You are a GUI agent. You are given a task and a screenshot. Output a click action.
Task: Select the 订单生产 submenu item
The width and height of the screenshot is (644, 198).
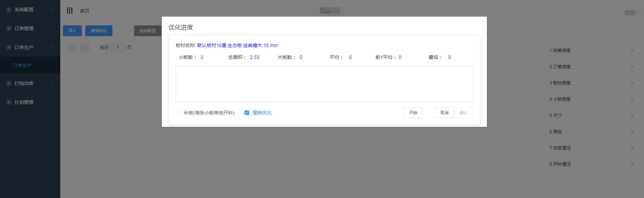22,65
